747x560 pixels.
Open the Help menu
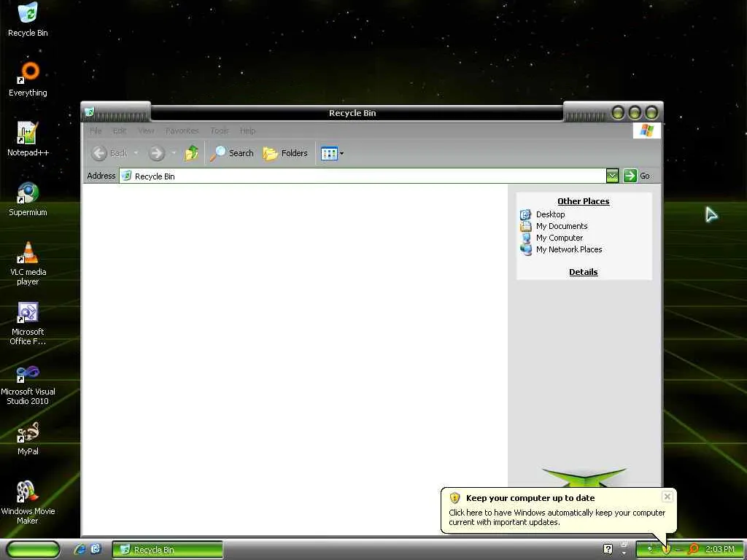[x=247, y=131]
